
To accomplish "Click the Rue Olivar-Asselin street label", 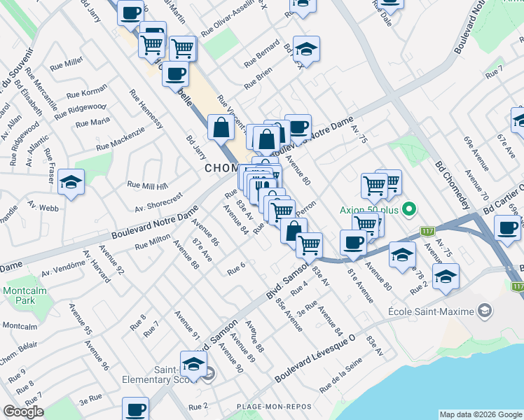I will pyautogui.click(x=228, y=19).
